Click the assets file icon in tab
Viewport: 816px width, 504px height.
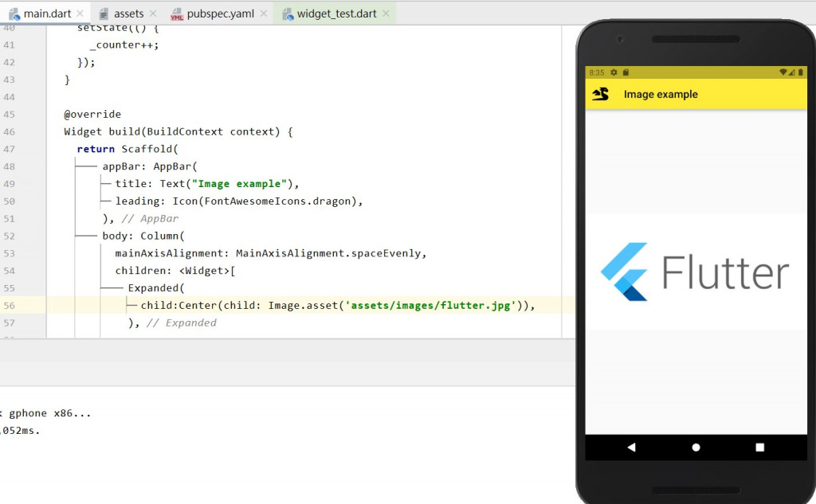104,14
